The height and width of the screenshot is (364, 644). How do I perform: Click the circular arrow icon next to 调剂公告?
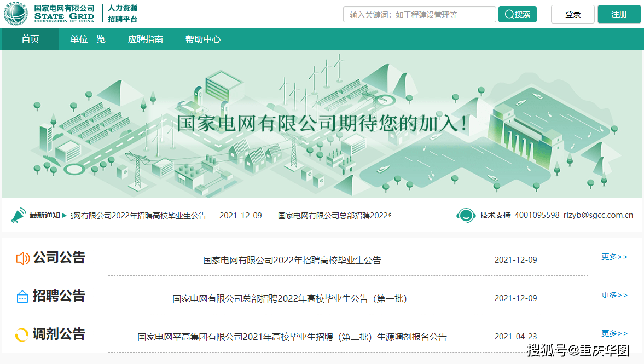22,335
